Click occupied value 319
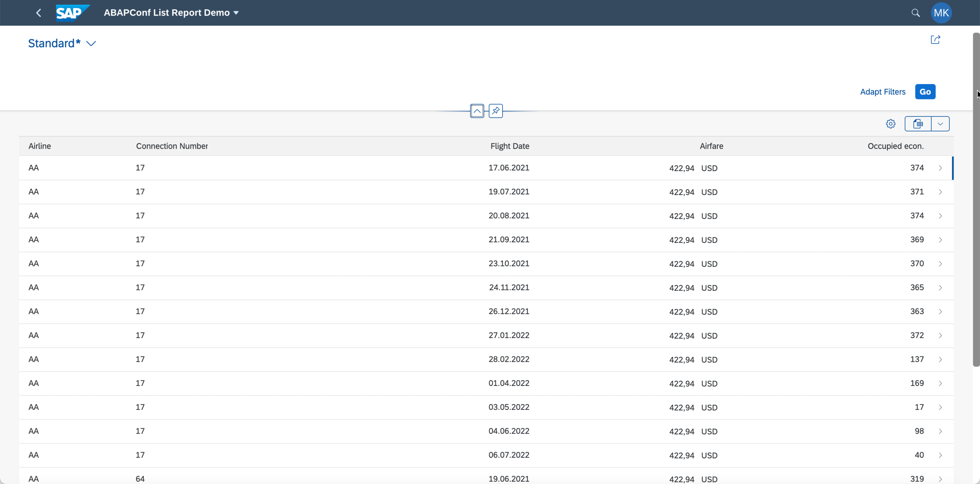This screenshot has height=484, width=980. point(917,479)
